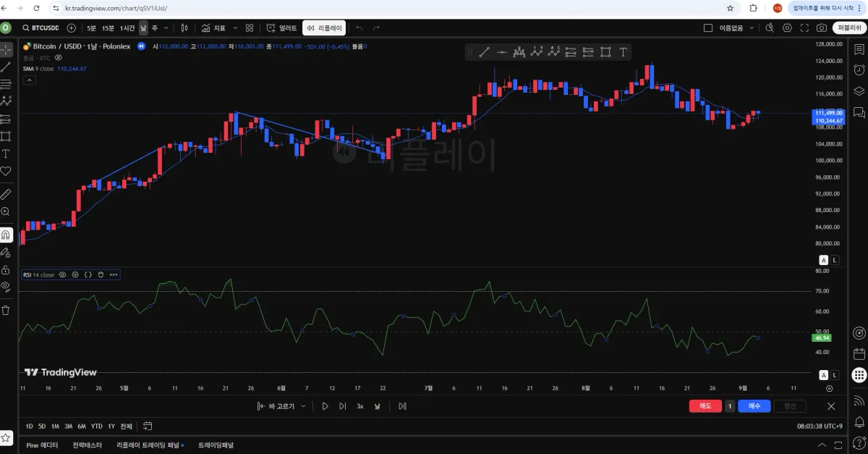Click the trash remove objects icon in left sidebar
Image resolution: width=868 pixels, height=454 pixels.
(6, 310)
